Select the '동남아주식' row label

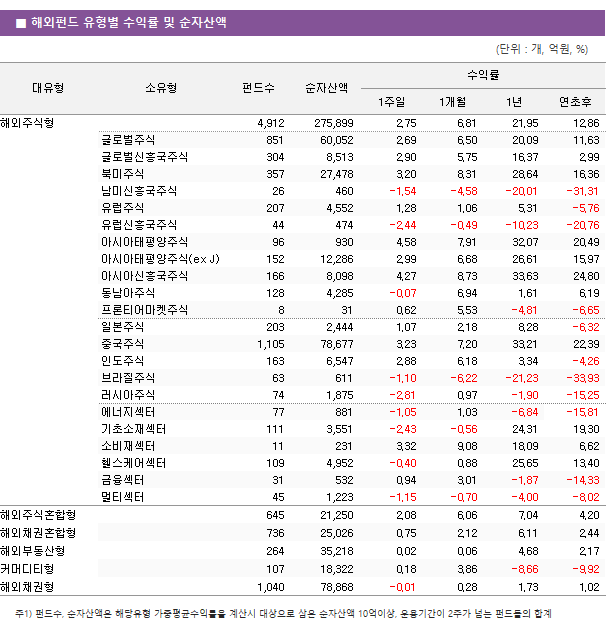[128, 293]
